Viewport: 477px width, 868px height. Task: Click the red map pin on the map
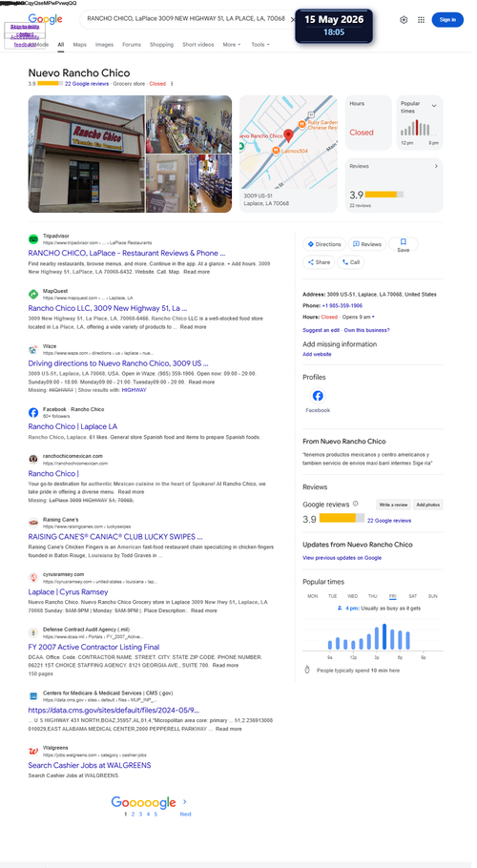[x=288, y=135]
